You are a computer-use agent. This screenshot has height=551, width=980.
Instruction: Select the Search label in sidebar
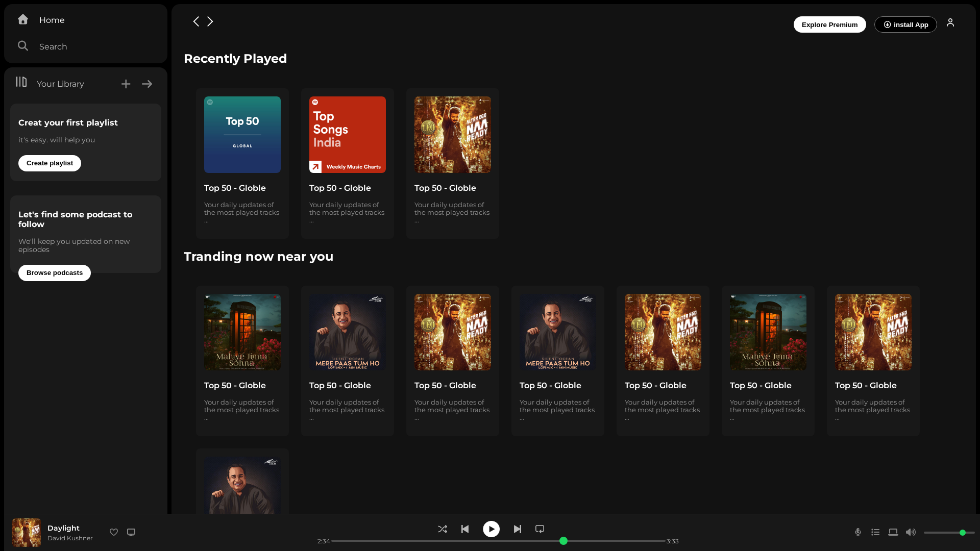tap(53, 46)
